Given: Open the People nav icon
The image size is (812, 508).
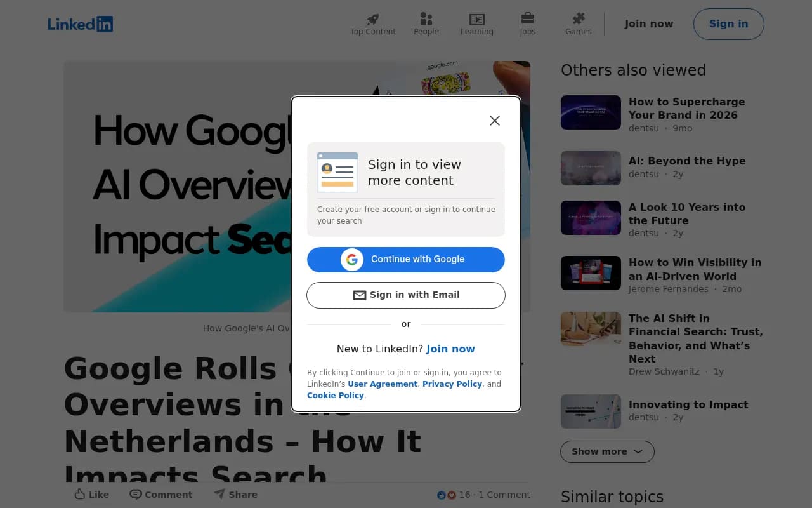Looking at the screenshot, I should point(426,19).
